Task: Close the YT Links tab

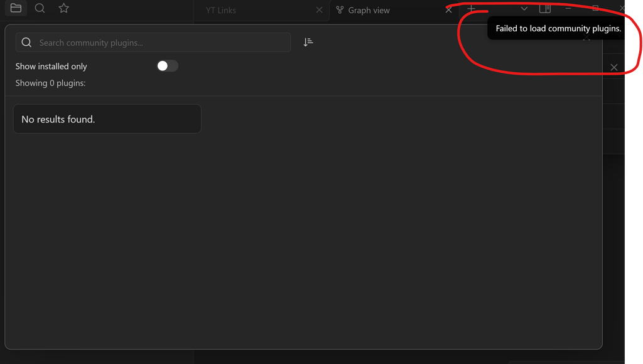Action: tap(319, 9)
